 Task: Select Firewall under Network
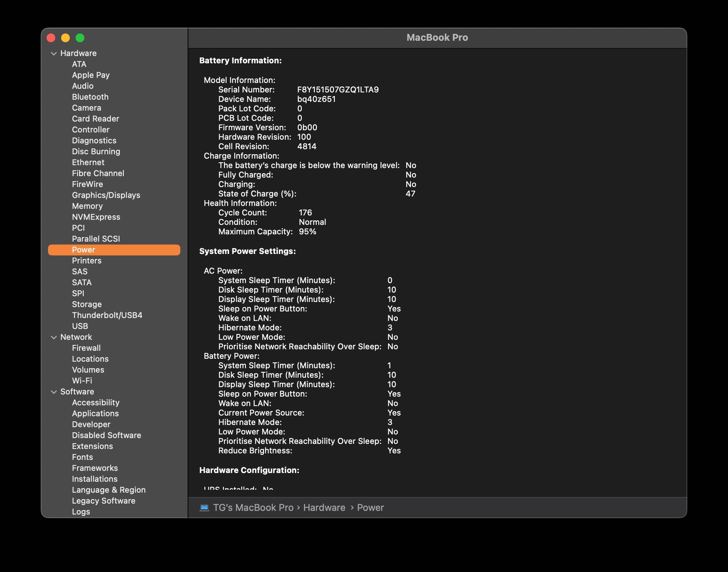86,348
